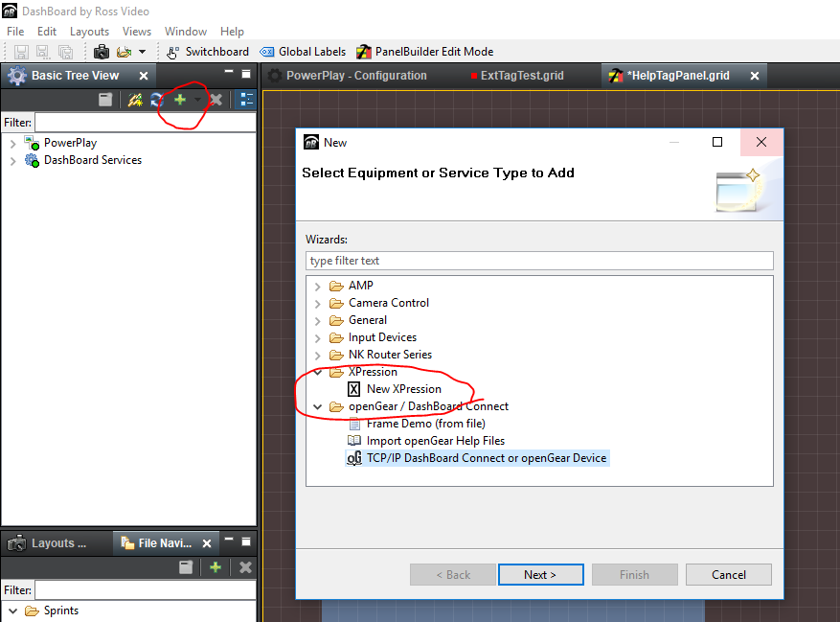Expand the Camera Control folder
This screenshot has height=622, width=840.
(318, 304)
